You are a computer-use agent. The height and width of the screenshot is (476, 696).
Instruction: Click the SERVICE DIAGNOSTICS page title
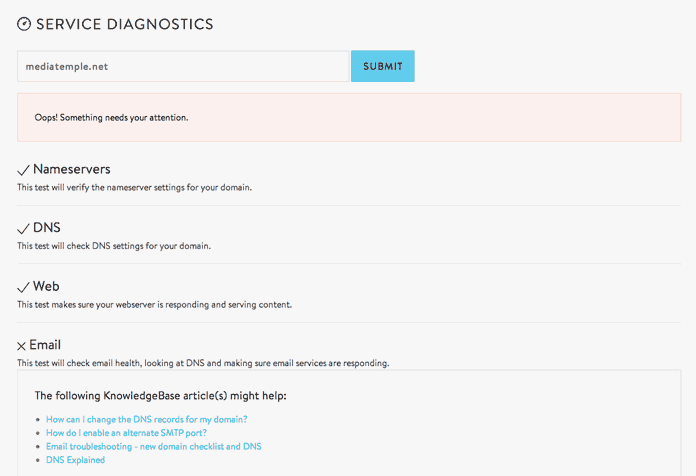click(125, 24)
